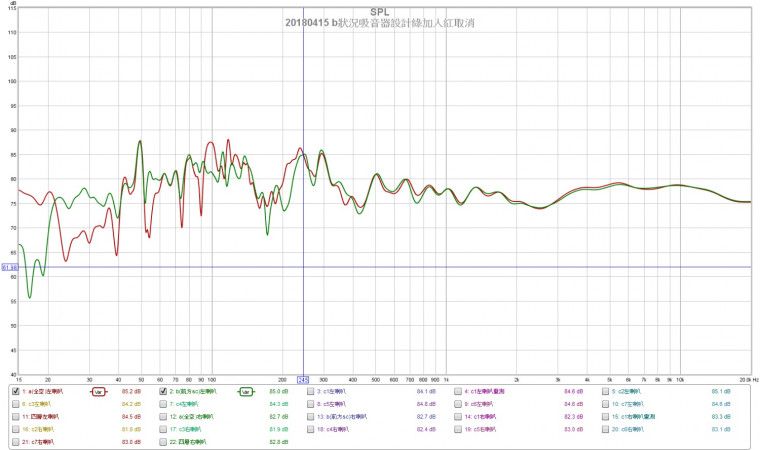Click the 85.0 dB value of trace 2
Image resolution: width=760 pixels, height=450 pixels.
click(x=279, y=391)
